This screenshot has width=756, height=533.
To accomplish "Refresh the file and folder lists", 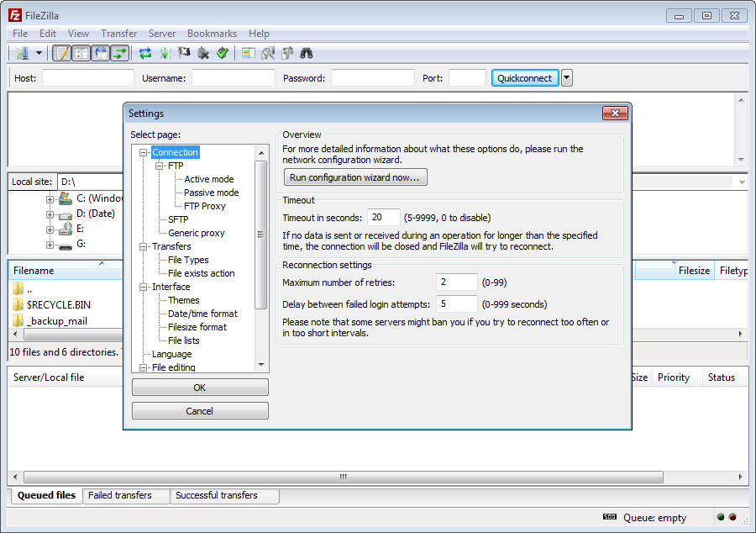I will [145, 53].
